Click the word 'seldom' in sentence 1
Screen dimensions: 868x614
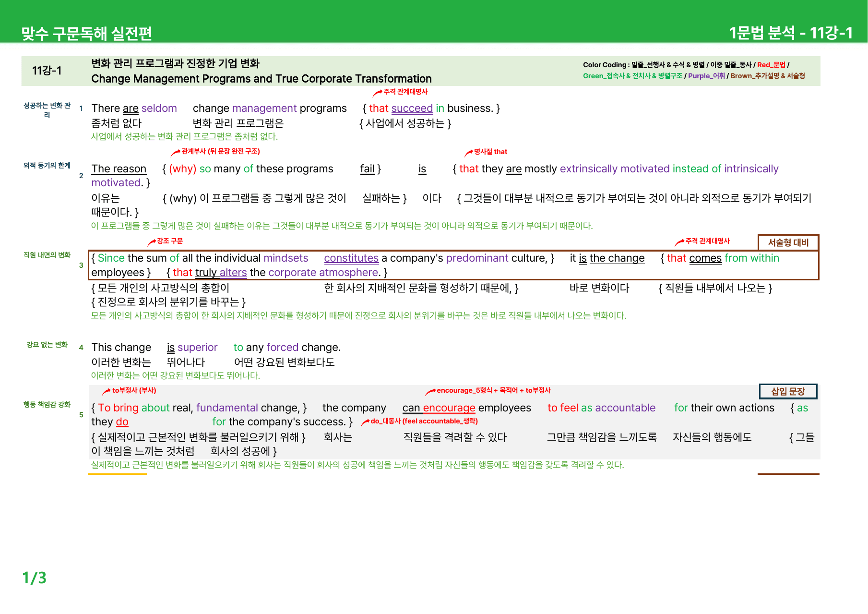tap(159, 108)
